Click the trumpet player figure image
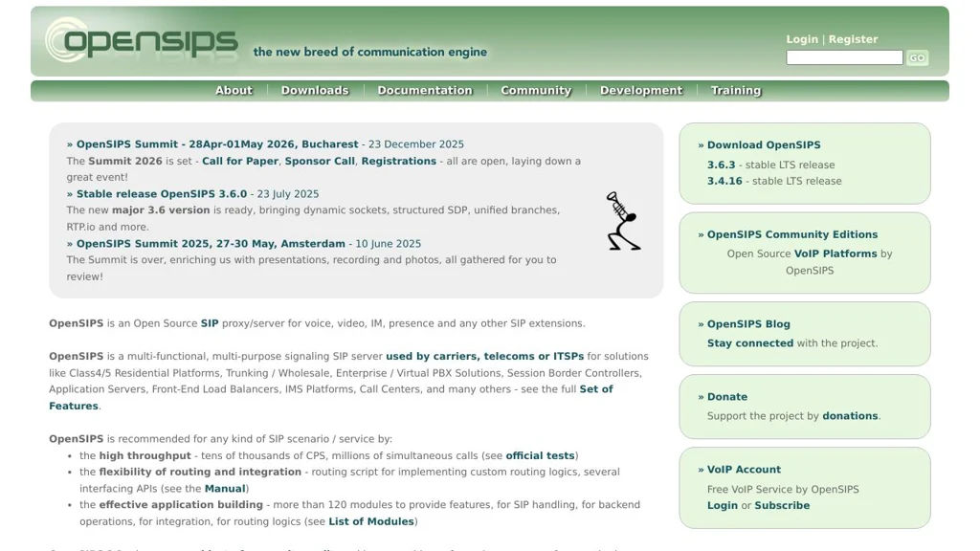The height and width of the screenshot is (551, 980). pos(623,221)
